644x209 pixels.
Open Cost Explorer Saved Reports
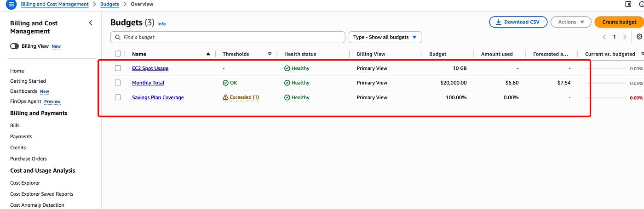pyautogui.click(x=42, y=194)
